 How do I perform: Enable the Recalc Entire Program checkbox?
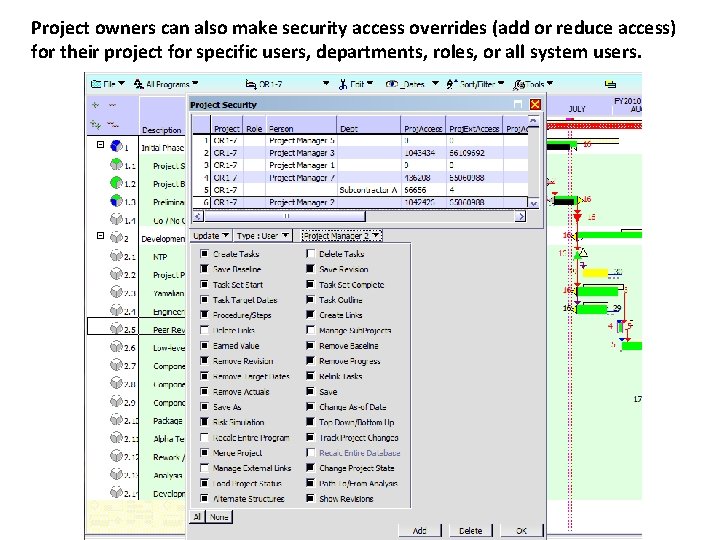204,437
